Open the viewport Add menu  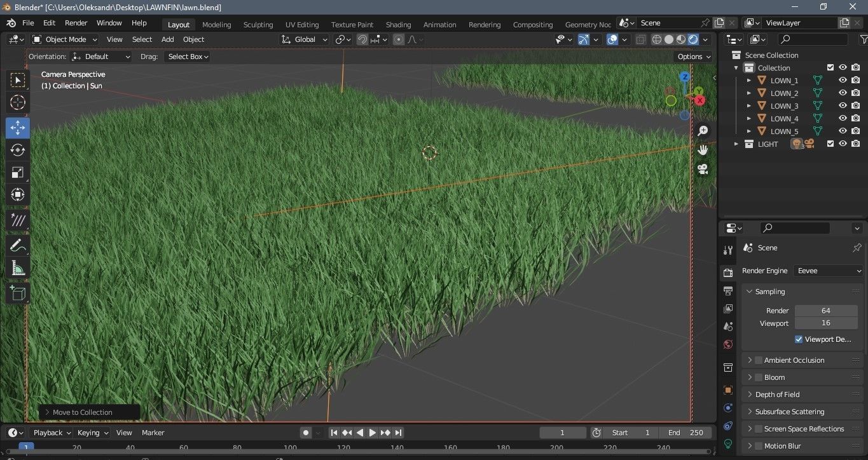click(x=168, y=39)
